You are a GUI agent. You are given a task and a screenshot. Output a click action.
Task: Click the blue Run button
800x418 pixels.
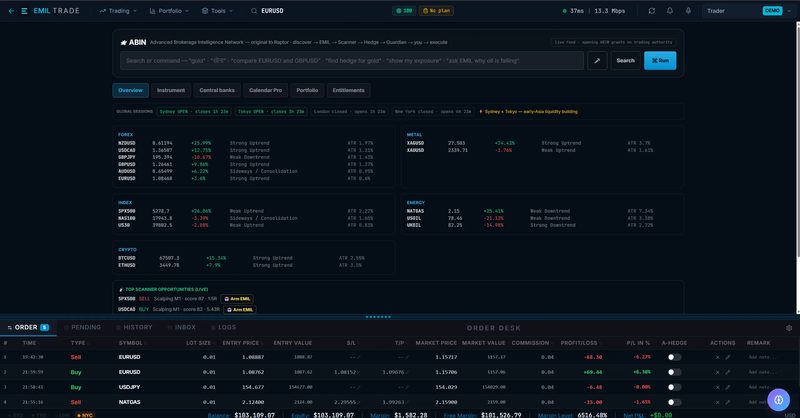pyautogui.click(x=660, y=61)
